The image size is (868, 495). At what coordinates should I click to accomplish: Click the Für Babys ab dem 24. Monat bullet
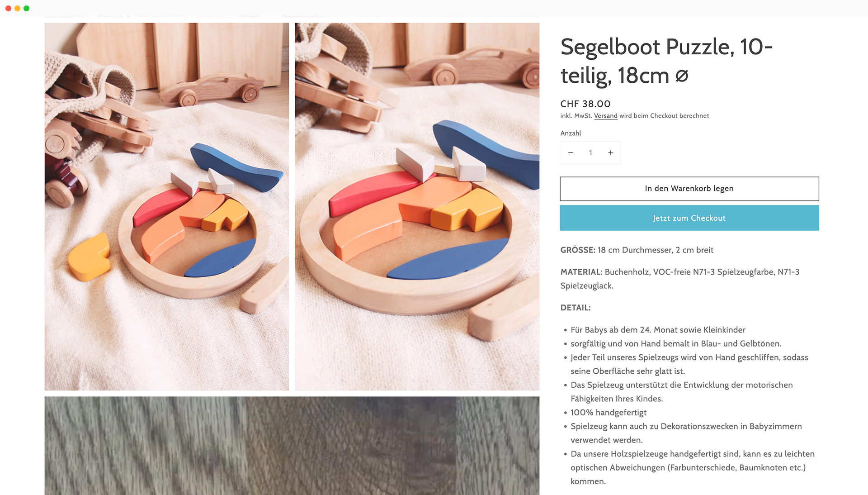[658, 330]
